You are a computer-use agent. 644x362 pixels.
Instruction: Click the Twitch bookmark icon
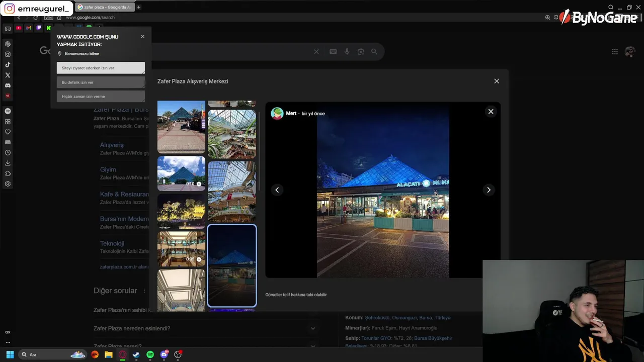coord(39,28)
